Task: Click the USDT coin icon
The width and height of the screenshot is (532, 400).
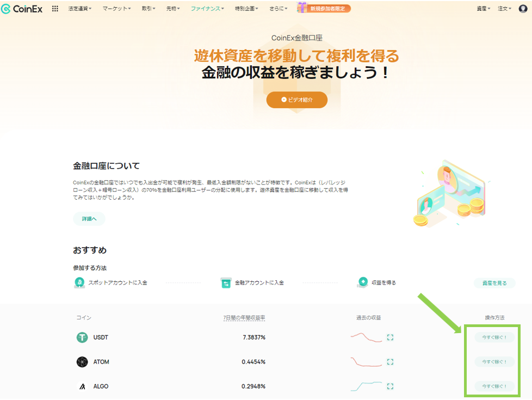Action: [x=82, y=337]
